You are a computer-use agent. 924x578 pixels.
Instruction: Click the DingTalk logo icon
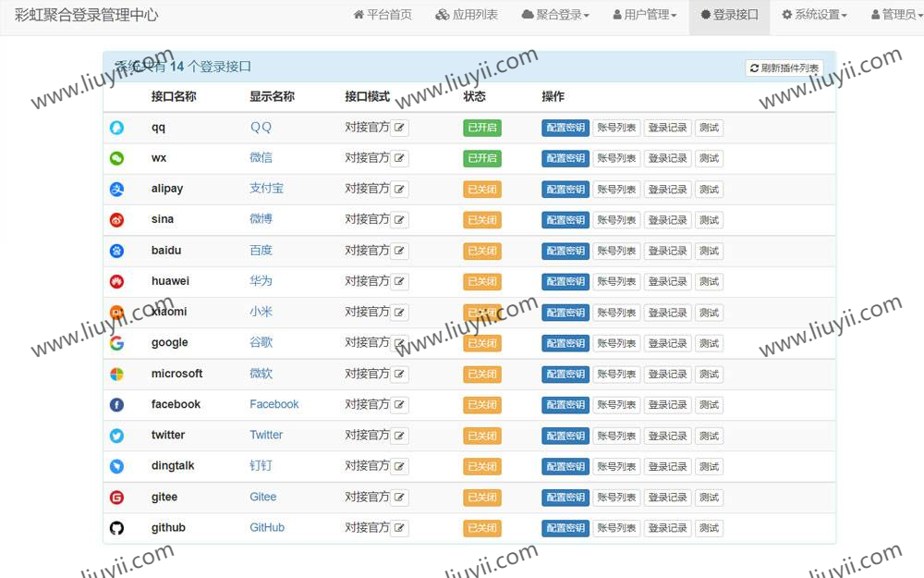(116, 466)
